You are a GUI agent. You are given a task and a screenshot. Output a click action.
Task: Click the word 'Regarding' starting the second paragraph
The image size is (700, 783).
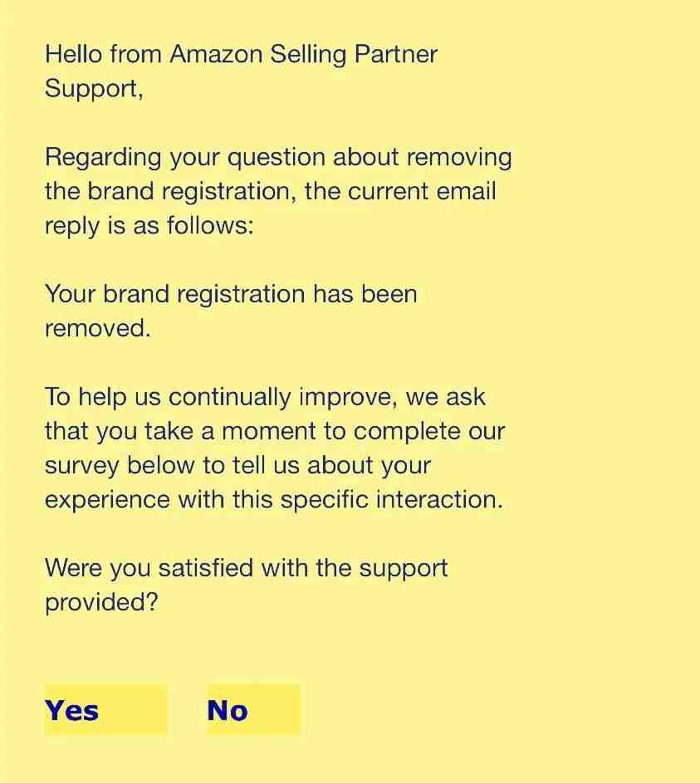coord(103,158)
